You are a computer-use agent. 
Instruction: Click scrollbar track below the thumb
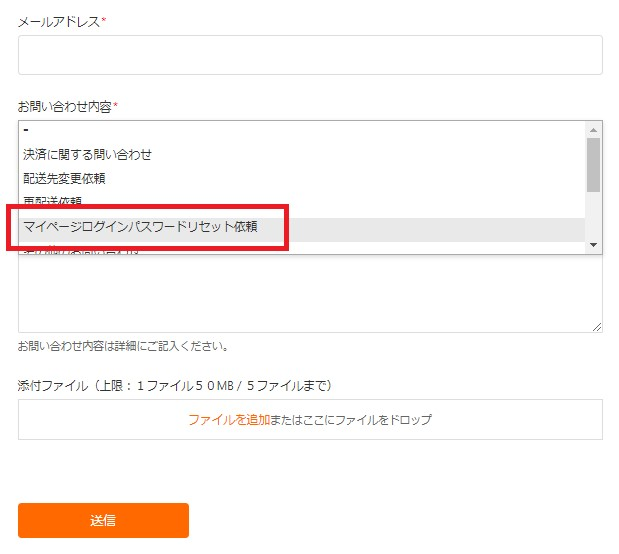[x=593, y=215]
